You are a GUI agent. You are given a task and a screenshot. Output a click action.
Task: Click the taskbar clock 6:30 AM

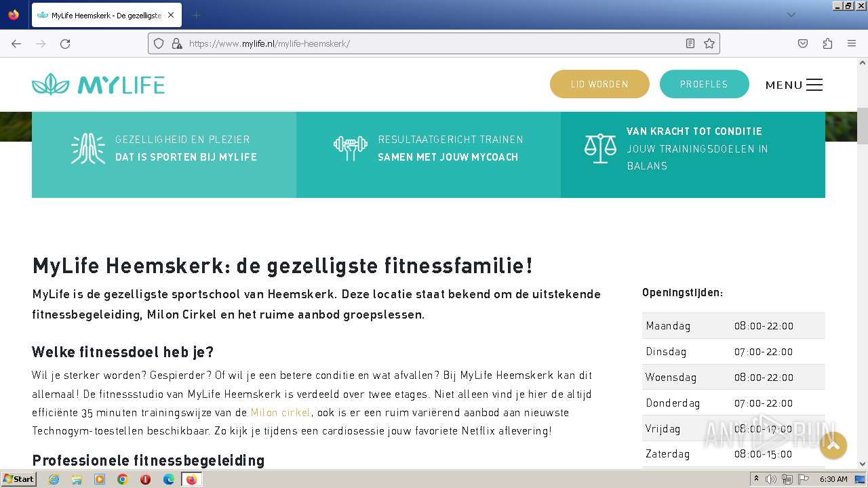833,479
